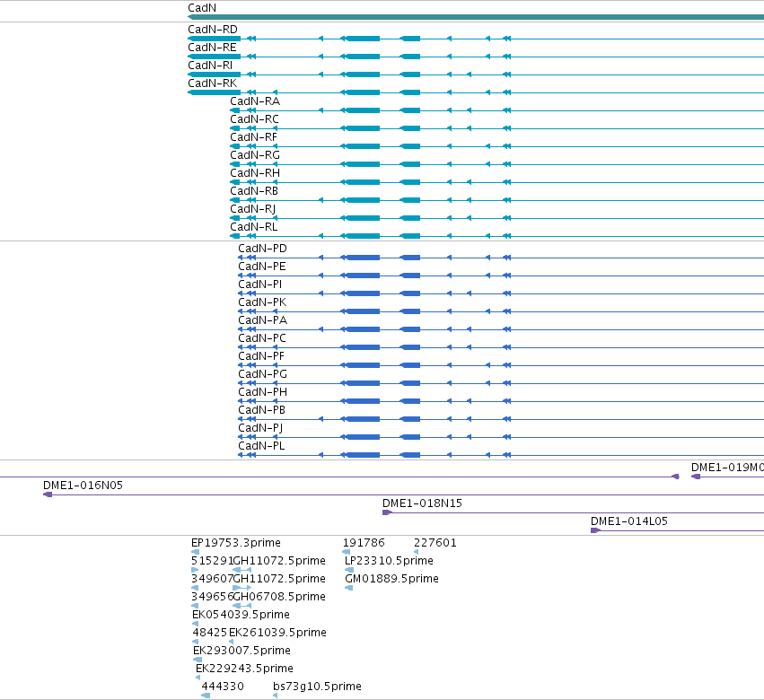The width and height of the screenshot is (764, 700).
Task: Select the EK229243.5prime label
Action: 244,669
